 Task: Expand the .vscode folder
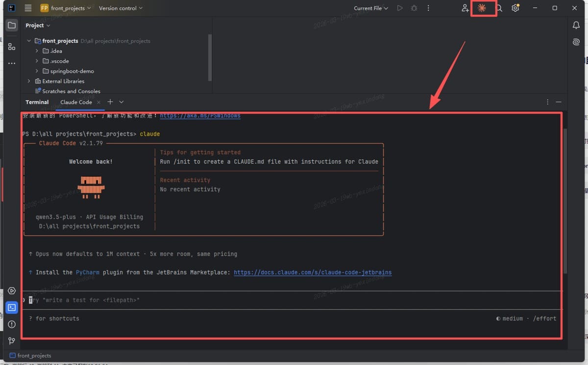(x=37, y=61)
